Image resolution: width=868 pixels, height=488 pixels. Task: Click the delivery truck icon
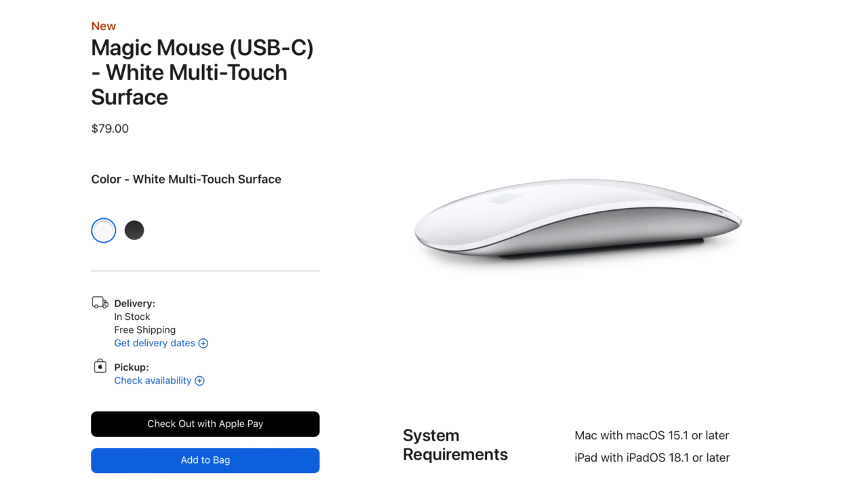(x=100, y=302)
